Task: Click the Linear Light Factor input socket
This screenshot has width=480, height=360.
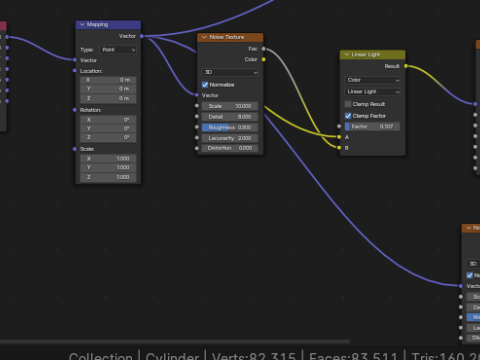Action: point(339,126)
